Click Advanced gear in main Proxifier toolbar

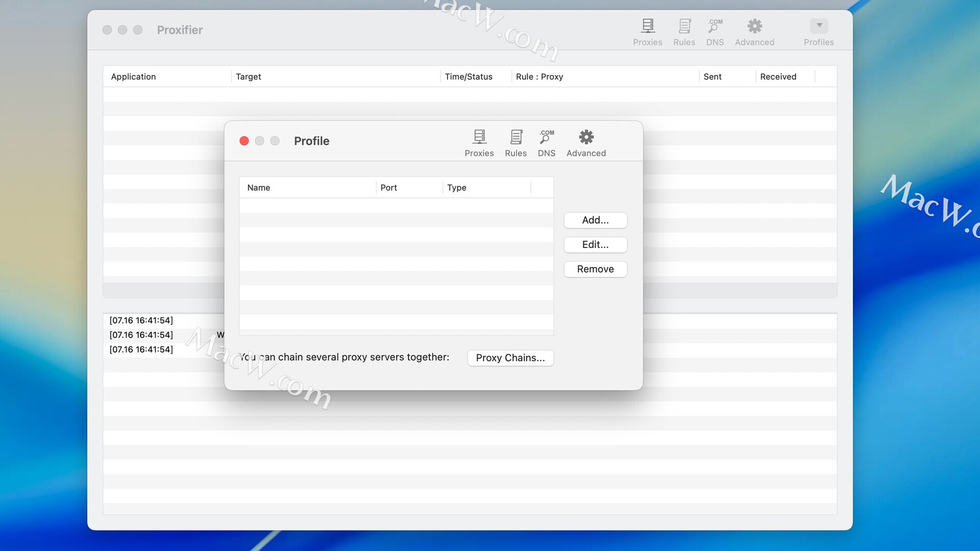[754, 32]
